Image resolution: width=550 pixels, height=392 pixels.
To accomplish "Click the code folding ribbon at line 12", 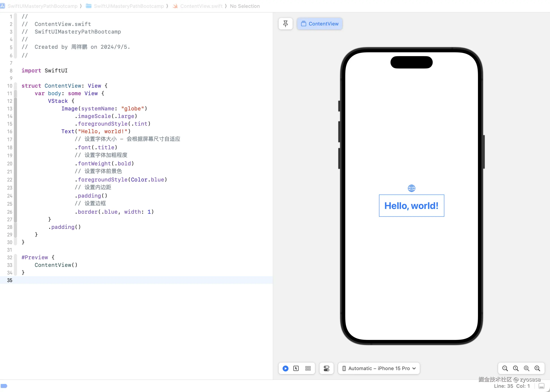I will coord(15,101).
